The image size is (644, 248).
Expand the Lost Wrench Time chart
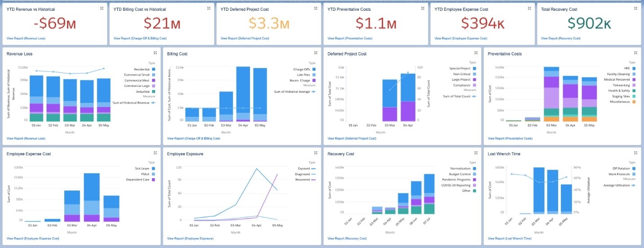(636, 153)
